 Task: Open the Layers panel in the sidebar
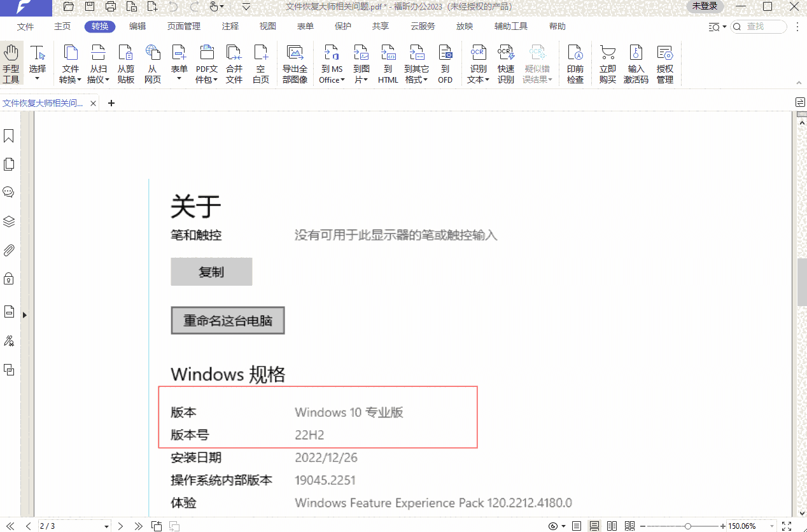point(9,221)
